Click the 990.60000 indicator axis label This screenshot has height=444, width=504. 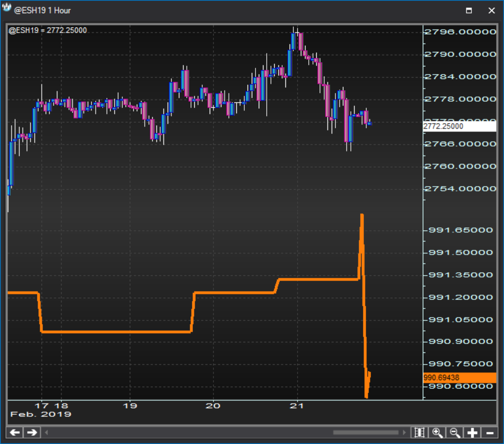(x=461, y=386)
